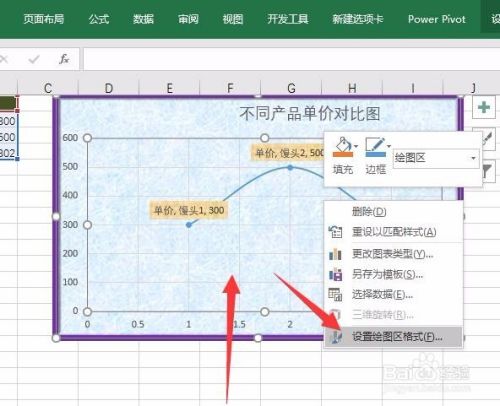Click the chart's left-middle border handle
The image size is (500, 406).
56,217
